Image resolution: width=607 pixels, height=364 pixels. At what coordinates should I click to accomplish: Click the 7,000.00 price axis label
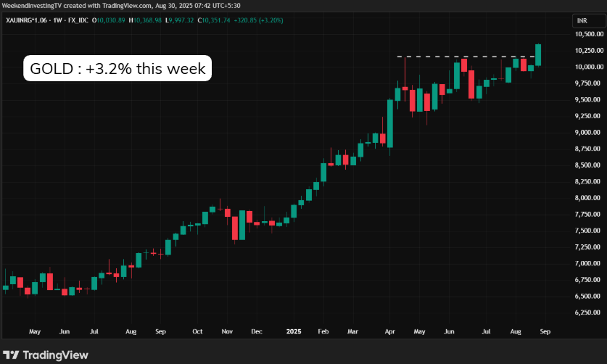click(x=589, y=263)
